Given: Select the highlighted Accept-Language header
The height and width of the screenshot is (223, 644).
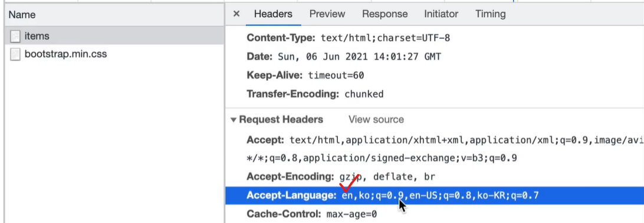Looking at the screenshot, I should [x=435, y=195].
